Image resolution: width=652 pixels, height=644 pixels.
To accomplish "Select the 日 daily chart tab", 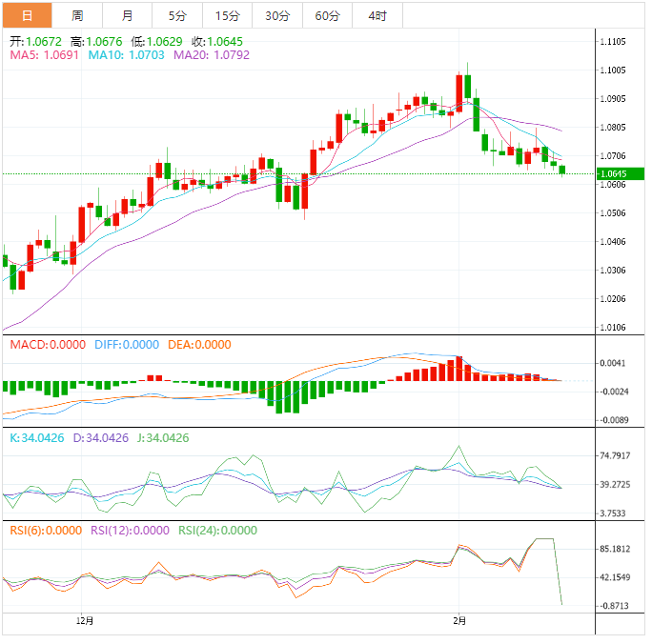I will click(27, 15).
